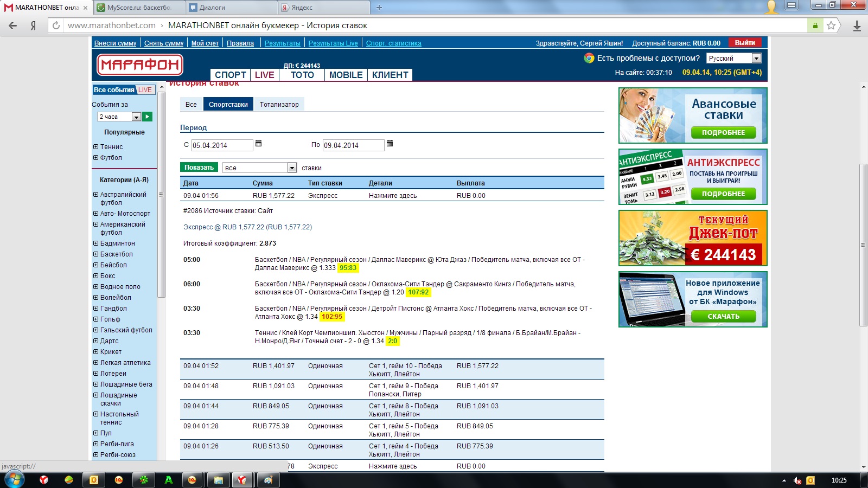
Task: Switch to the LIVE main tab
Action: pyautogui.click(x=265, y=75)
